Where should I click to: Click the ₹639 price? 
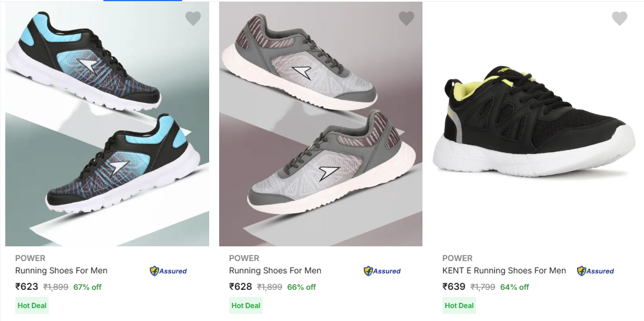[454, 287]
